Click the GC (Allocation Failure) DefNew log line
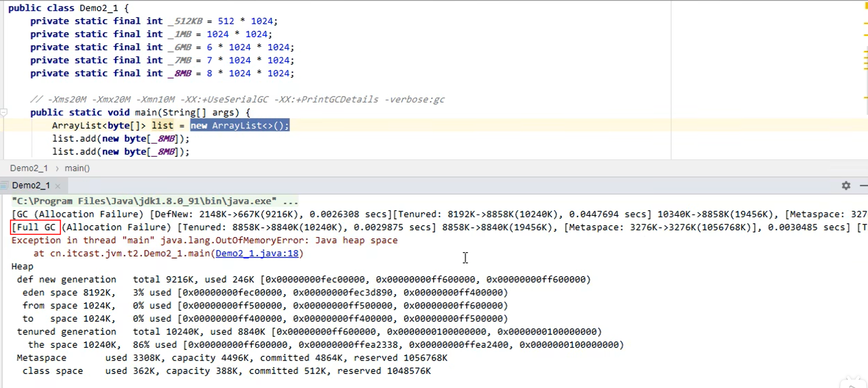Viewport: 868px width, 388px height. [x=439, y=214]
